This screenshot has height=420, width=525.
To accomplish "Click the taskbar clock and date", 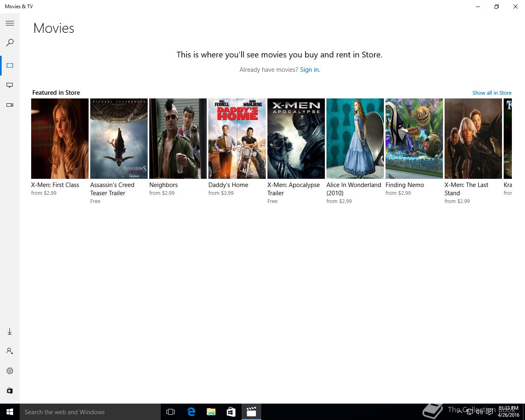I will click(x=509, y=412).
